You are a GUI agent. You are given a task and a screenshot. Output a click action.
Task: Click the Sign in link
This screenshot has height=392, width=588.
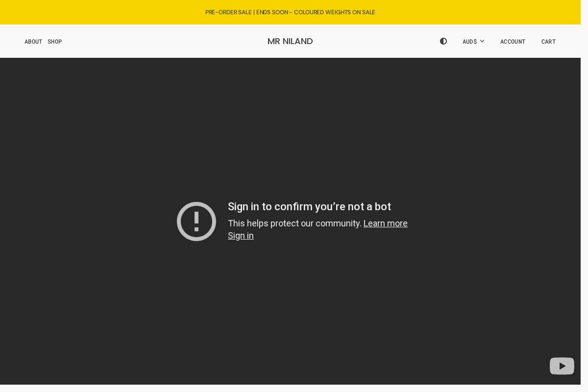pyautogui.click(x=241, y=236)
